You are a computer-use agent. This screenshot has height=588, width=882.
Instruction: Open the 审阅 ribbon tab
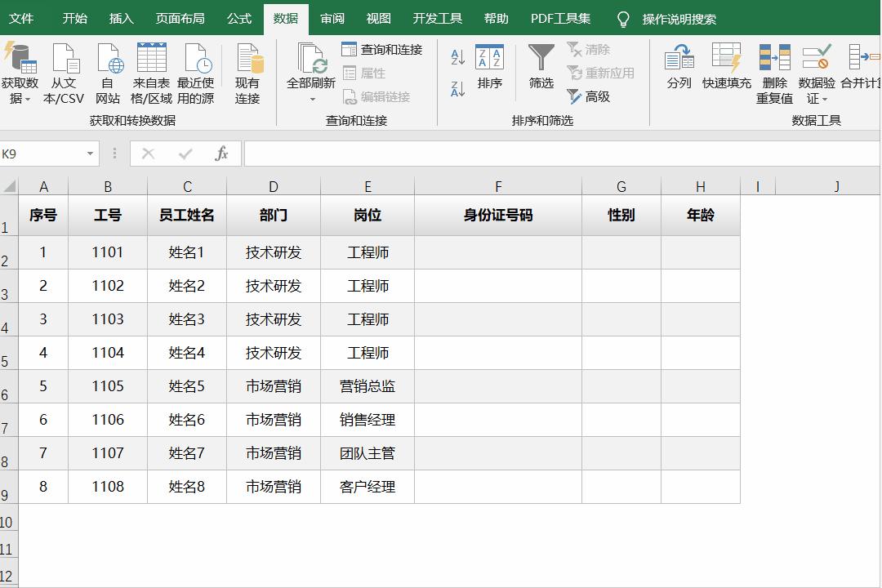tap(332, 18)
